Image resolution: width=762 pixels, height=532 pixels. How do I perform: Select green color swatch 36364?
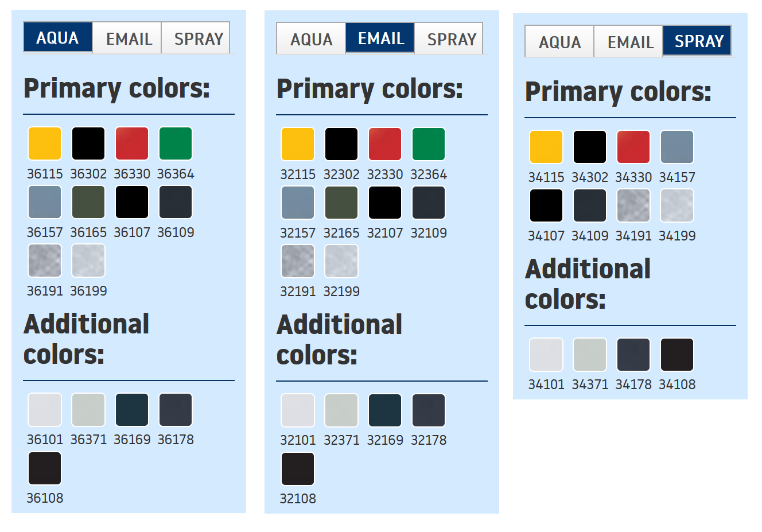(x=176, y=143)
